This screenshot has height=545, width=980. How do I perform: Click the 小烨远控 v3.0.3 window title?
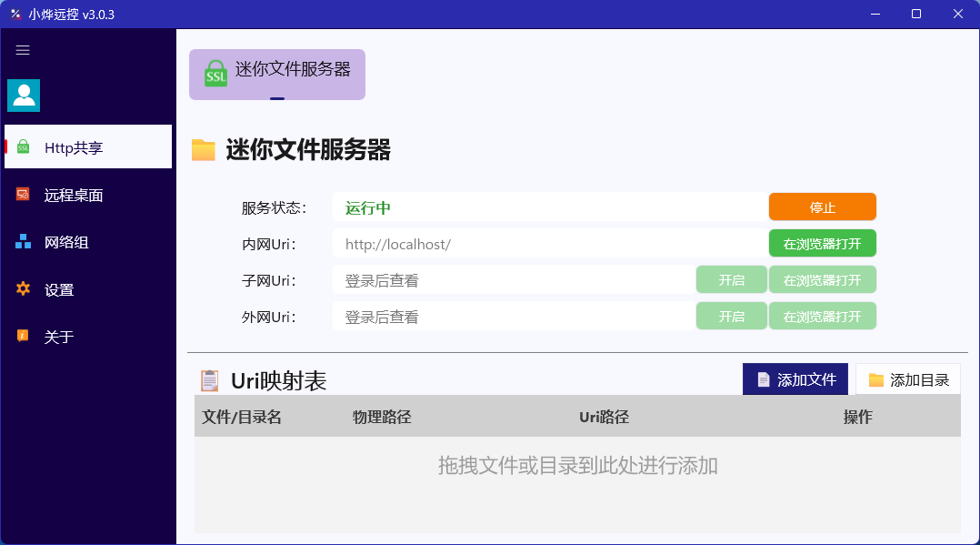tap(71, 15)
